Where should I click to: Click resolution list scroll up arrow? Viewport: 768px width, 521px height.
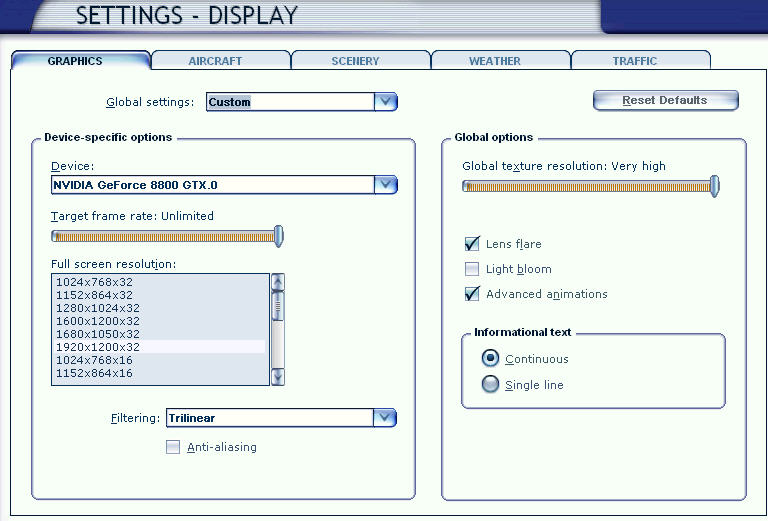[x=278, y=282]
